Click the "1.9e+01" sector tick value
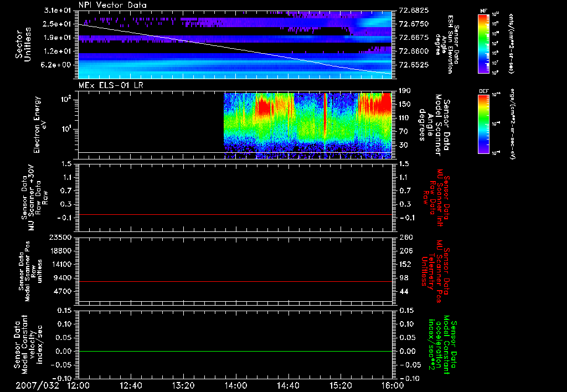The width and height of the screenshot is (567, 392). 58,38
